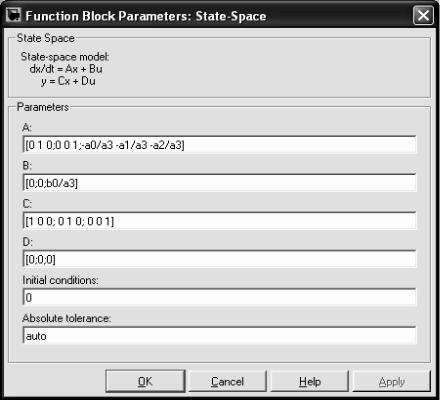Click the 'Absolute tolerance:' label
Viewport: 440px width, 400px height.
66,318
